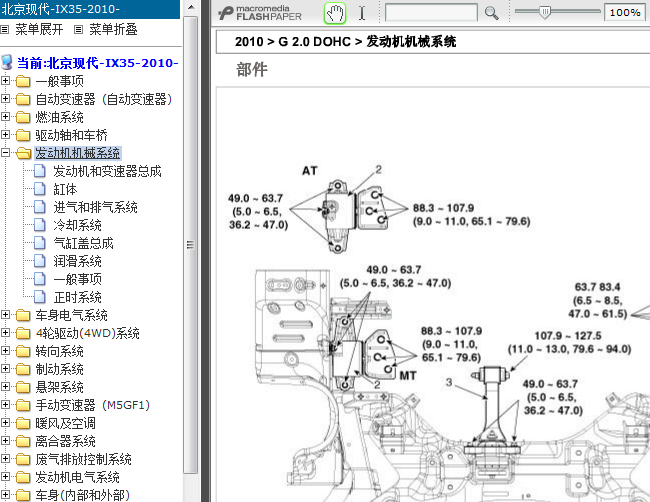The width and height of the screenshot is (650, 502).
Task: Expand the 一般事项 top-level folder
Action: 5,80
